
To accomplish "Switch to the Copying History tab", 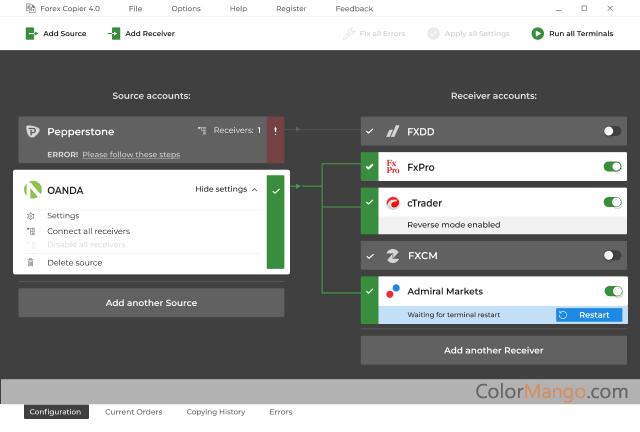I will coord(216,412).
